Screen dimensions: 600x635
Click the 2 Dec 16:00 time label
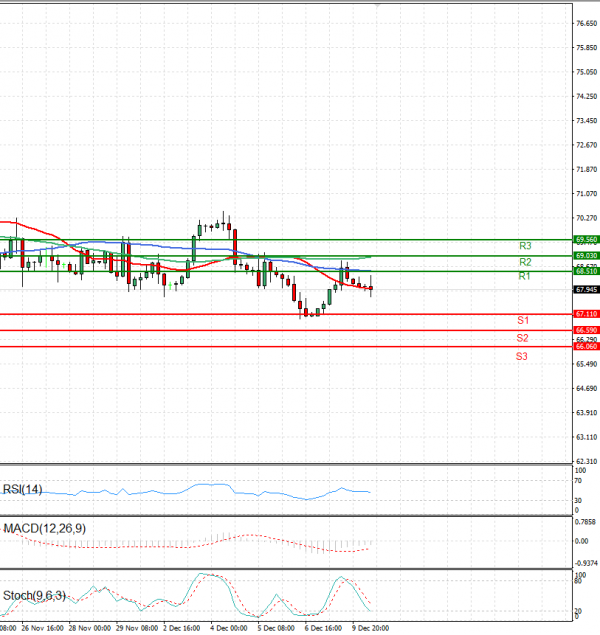[182, 628]
